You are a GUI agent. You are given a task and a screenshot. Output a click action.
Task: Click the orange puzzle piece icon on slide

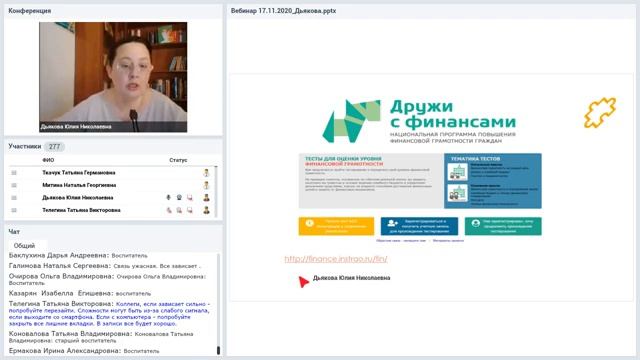point(600,113)
